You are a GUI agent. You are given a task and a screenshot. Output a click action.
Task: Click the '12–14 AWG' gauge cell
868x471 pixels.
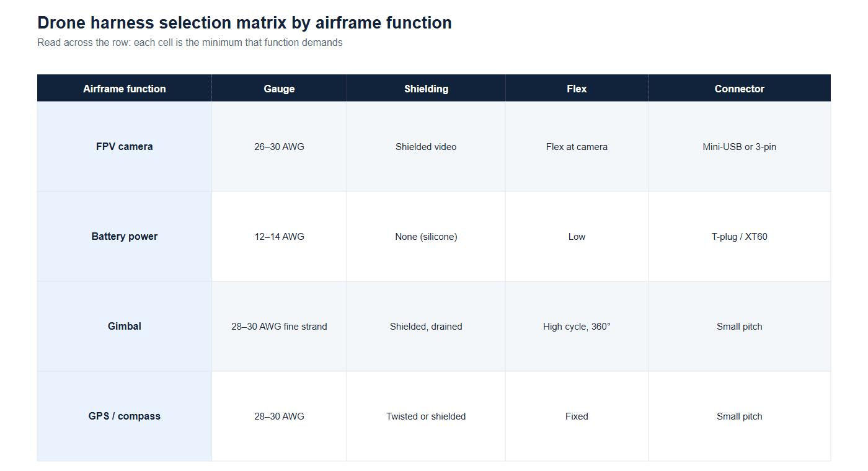pyautogui.click(x=279, y=237)
